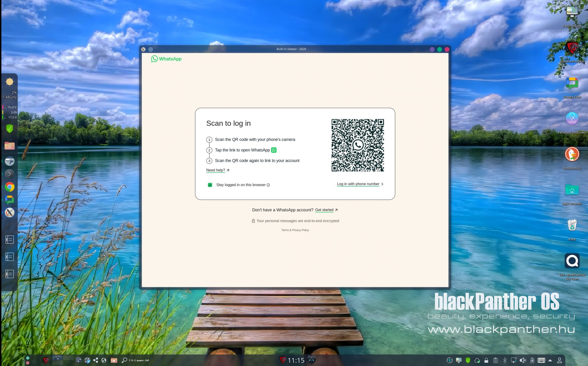Launch Felfedező (Discover) shop icon
Screen dimensions: 588x366
(x=572, y=119)
